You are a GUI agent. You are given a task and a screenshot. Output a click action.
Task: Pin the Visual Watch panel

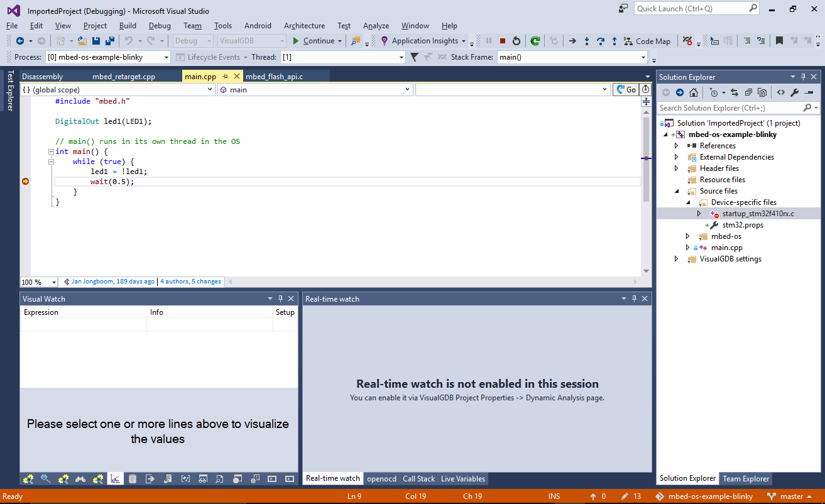coord(280,299)
